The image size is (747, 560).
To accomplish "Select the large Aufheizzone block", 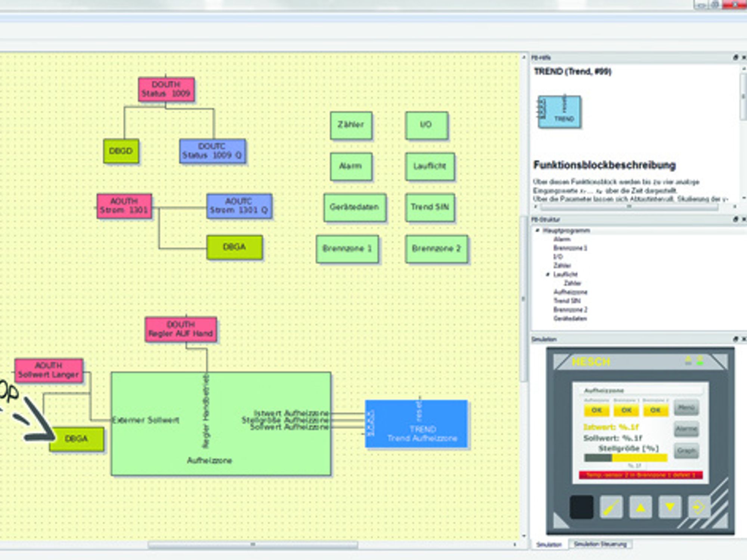I will pos(221,423).
